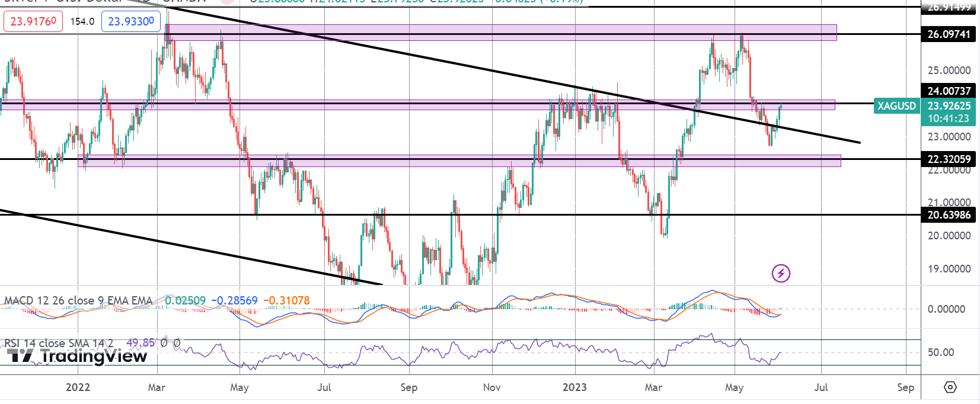980x404 pixels.
Task: Click the Jul label after May 2023
Action: coord(821,387)
